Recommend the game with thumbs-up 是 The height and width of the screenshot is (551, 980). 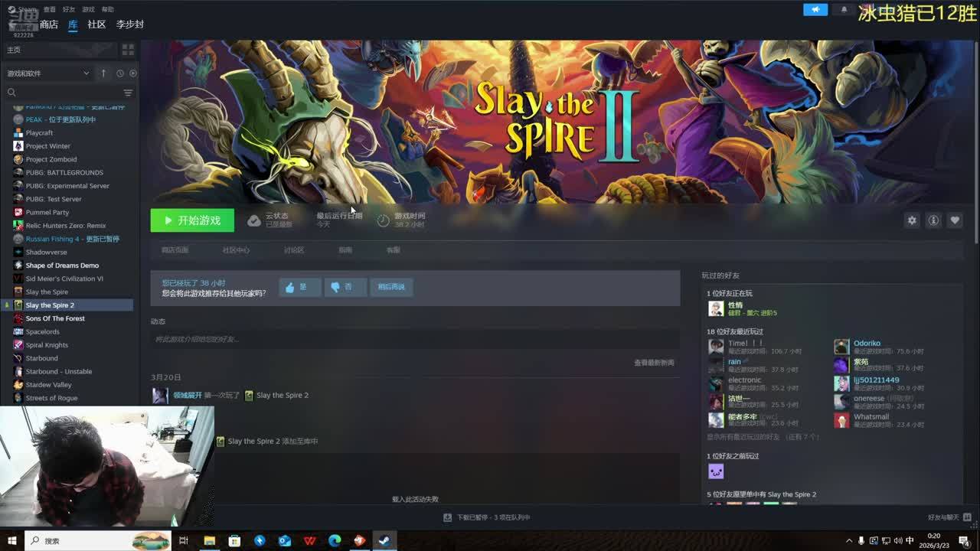(x=299, y=287)
